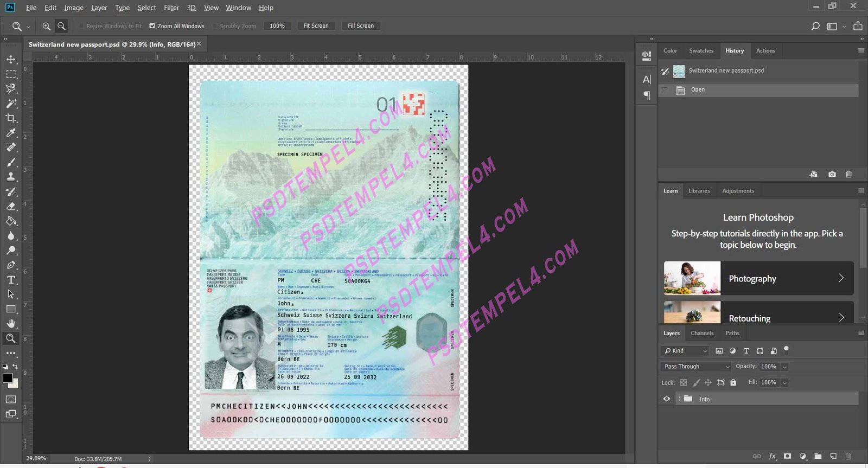868x468 pixels.
Task: Click the Zoom In magnifier in options bar
Action: [47, 26]
